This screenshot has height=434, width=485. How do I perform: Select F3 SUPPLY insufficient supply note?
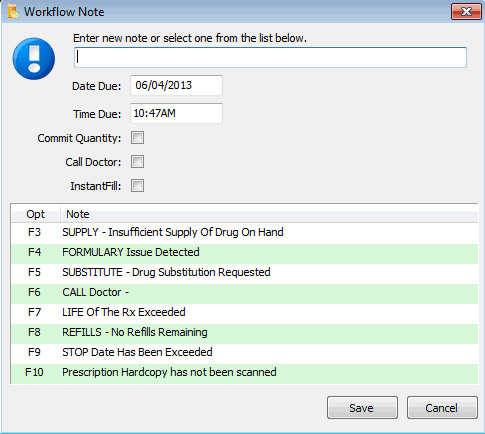point(244,232)
